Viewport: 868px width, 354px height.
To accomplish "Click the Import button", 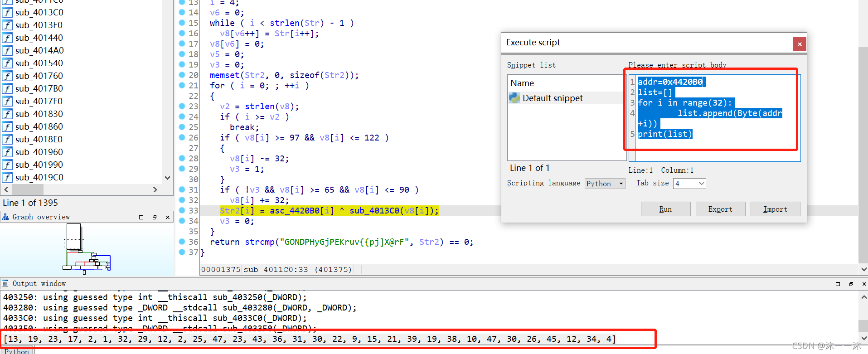I will click(x=775, y=209).
